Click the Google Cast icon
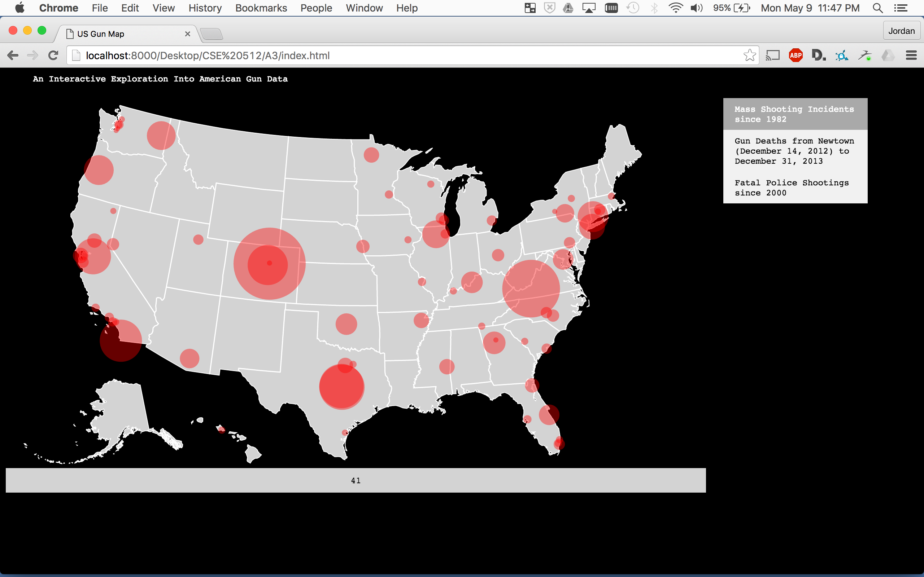 point(772,56)
